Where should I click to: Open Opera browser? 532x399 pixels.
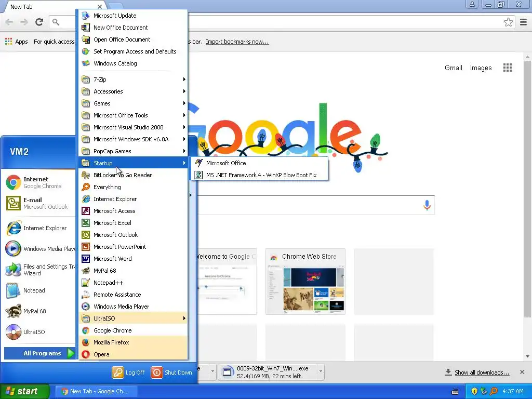coord(133,354)
